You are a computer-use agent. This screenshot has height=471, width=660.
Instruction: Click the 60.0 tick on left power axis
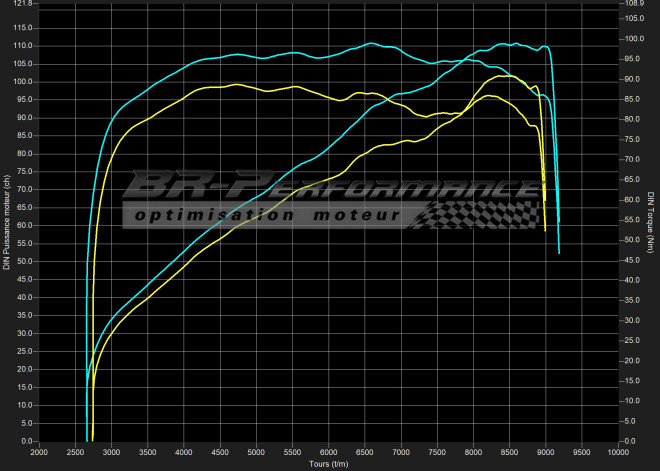(x=25, y=225)
